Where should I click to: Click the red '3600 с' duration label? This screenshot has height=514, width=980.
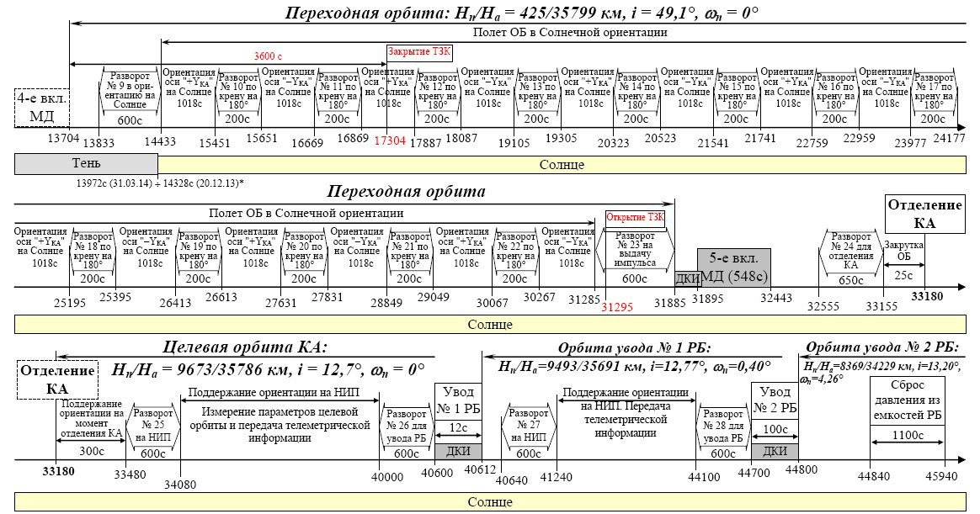(268, 56)
